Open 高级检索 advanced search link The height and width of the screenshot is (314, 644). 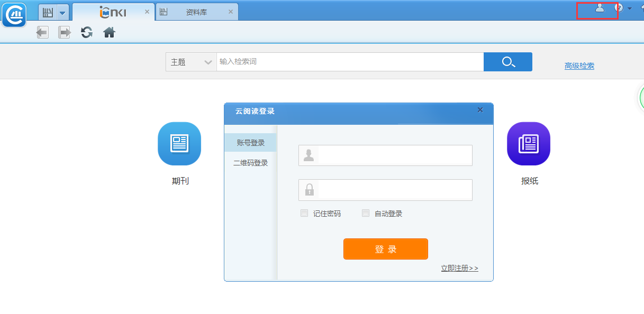579,66
